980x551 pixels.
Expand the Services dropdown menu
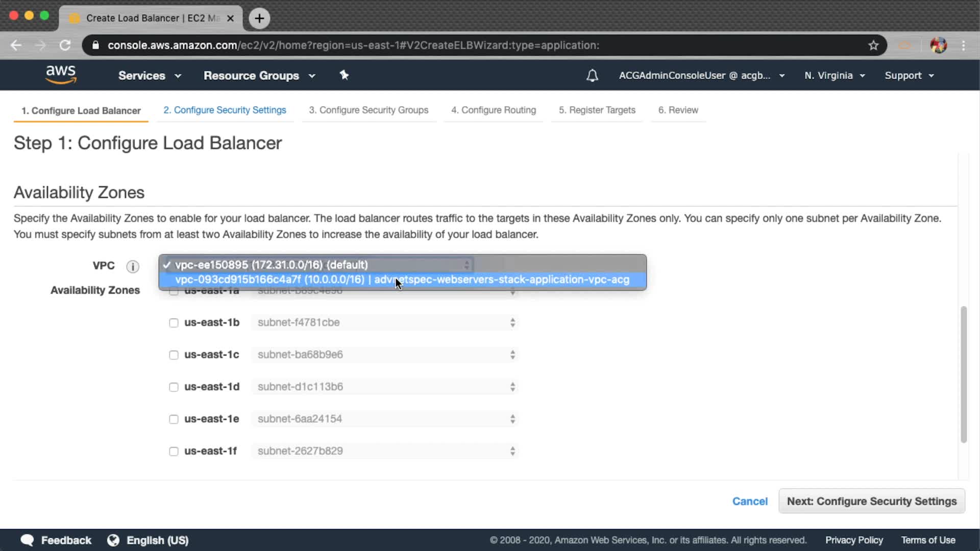pyautogui.click(x=150, y=76)
